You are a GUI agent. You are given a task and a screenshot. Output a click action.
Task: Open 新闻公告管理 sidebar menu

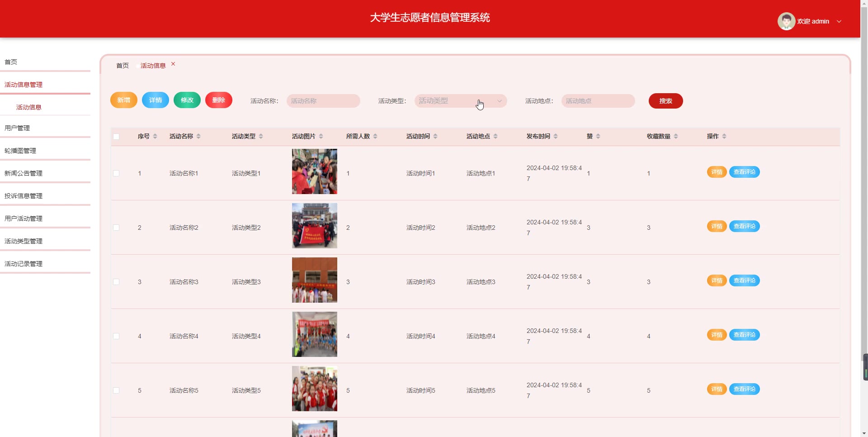click(x=24, y=173)
